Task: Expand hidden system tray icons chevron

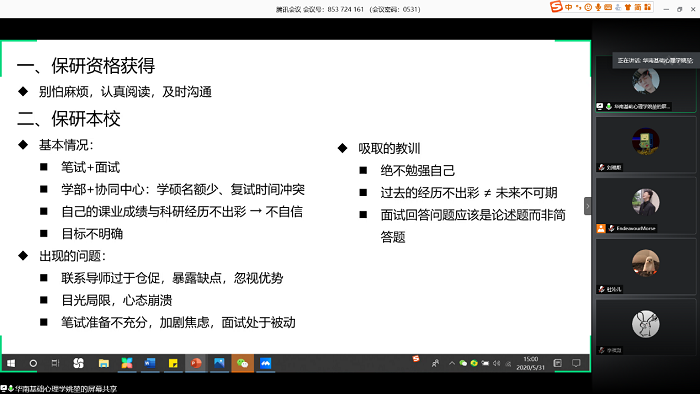Action: coord(452,363)
